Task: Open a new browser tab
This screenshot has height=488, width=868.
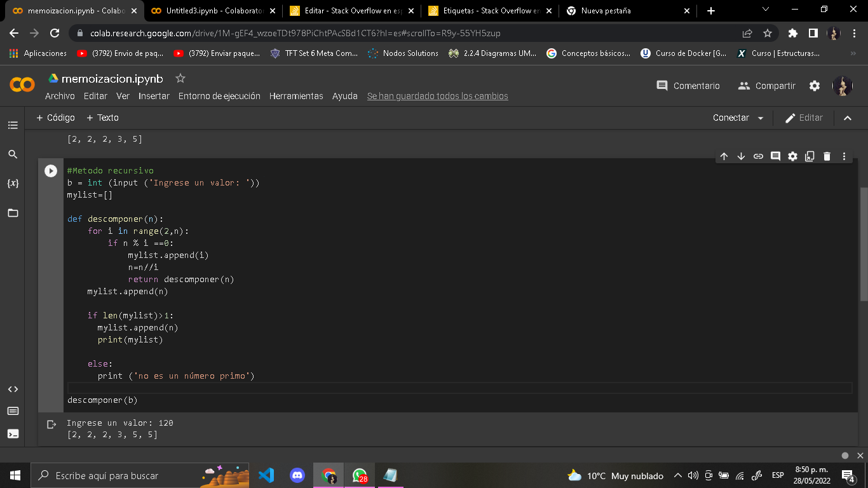Action: click(711, 11)
